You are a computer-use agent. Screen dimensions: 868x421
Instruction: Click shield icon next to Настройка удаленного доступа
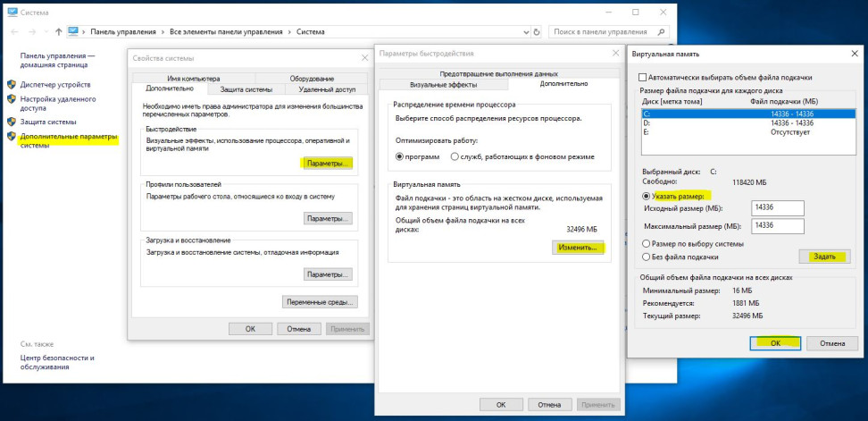[x=11, y=99]
